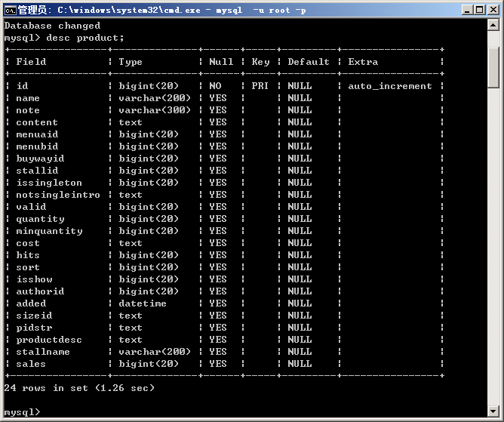This screenshot has height=422, width=504.
Task: Click the 'stallid' field name
Action: click(37, 171)
